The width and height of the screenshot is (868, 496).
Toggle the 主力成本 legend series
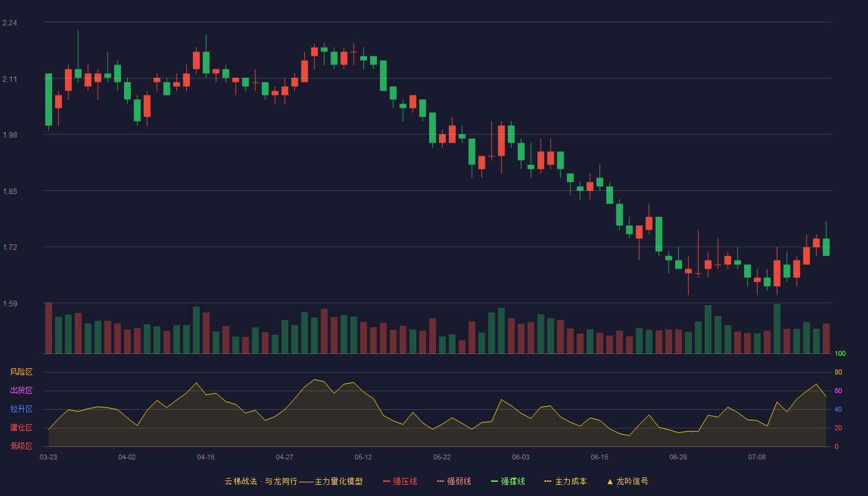click(x=565, y=481)
